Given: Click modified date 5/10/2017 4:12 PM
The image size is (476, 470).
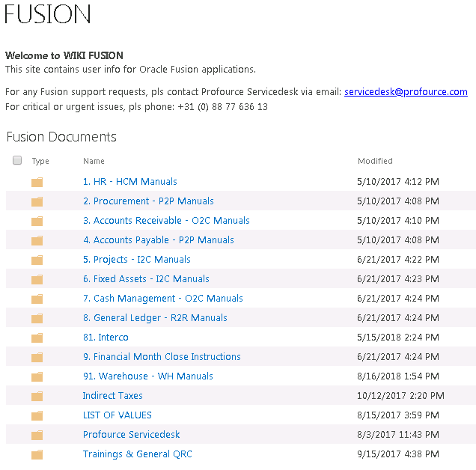Looking at the screenshot, I should point(398,182).
